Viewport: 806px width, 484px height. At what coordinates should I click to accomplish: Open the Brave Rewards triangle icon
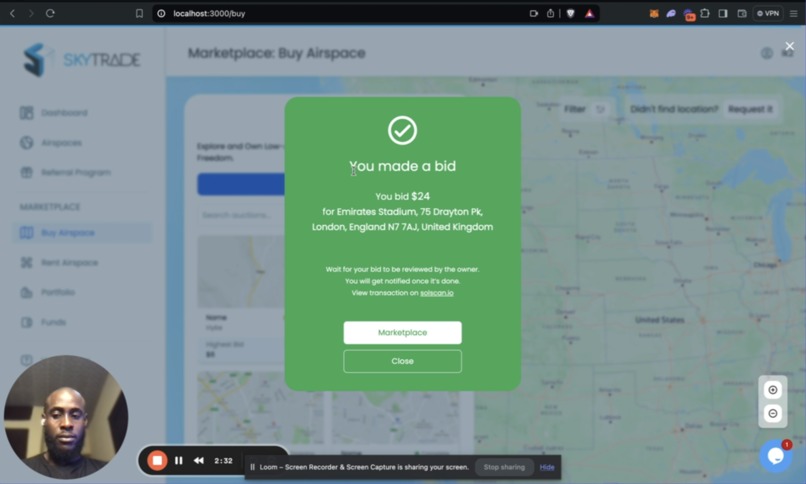point(590,13)
